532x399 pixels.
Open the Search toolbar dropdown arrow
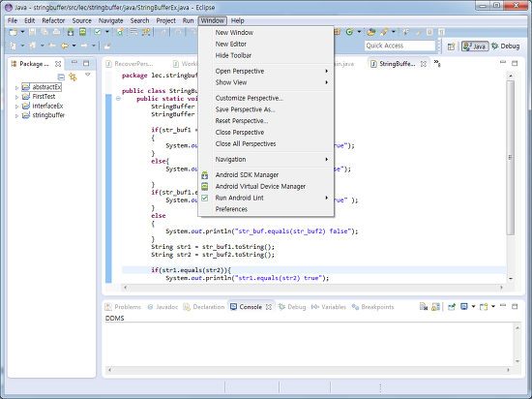394,32
